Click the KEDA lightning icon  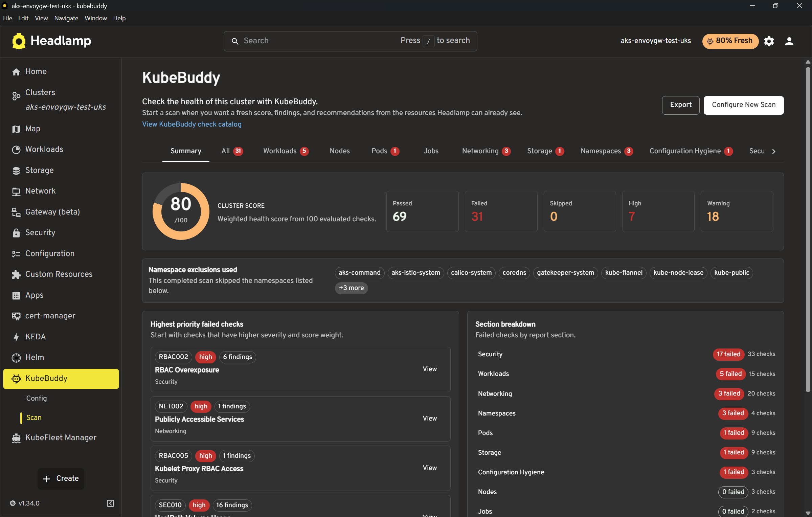(16, 337)
